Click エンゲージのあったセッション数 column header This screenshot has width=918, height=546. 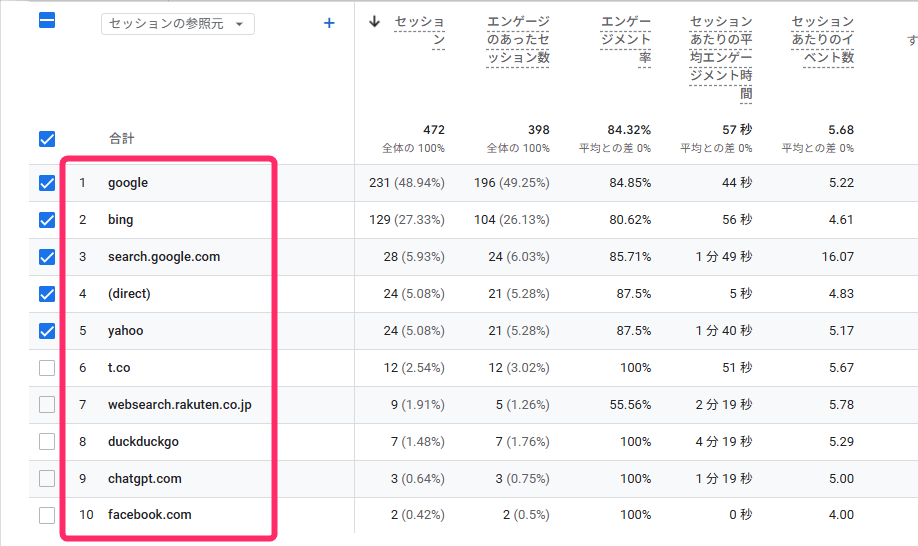[x=518, y=40]
